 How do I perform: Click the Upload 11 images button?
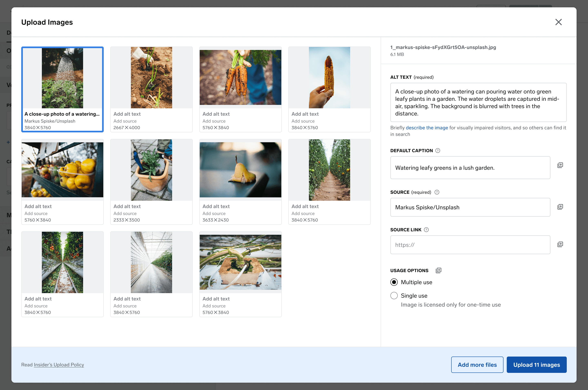[537, 365]
